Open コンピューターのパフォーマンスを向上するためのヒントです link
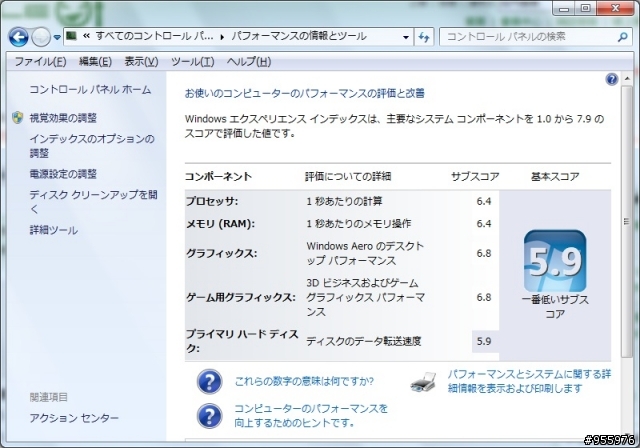Viewport: 640px width, 448px height. coord(311,415)
